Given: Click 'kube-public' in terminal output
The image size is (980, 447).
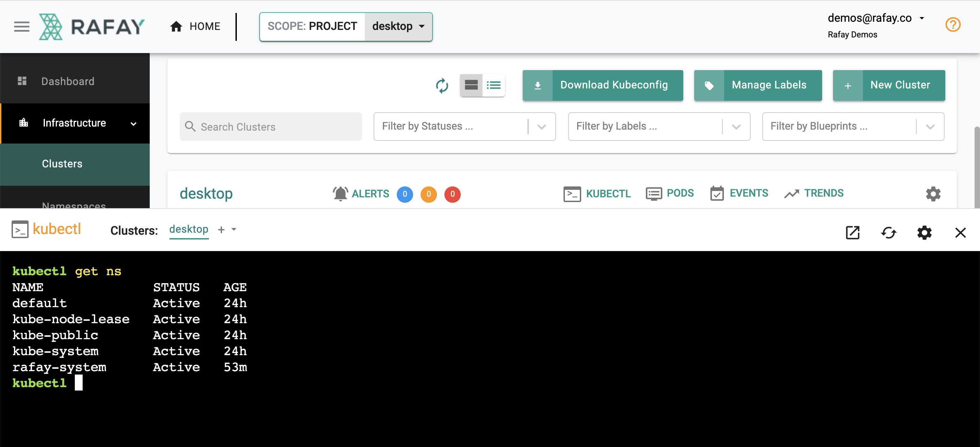Looking at the screenshot, I should pyautogui.click(x=55, y=335).
